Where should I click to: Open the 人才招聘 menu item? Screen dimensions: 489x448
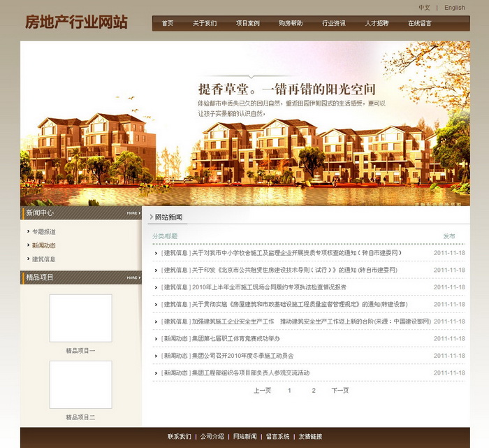[377, 23]
